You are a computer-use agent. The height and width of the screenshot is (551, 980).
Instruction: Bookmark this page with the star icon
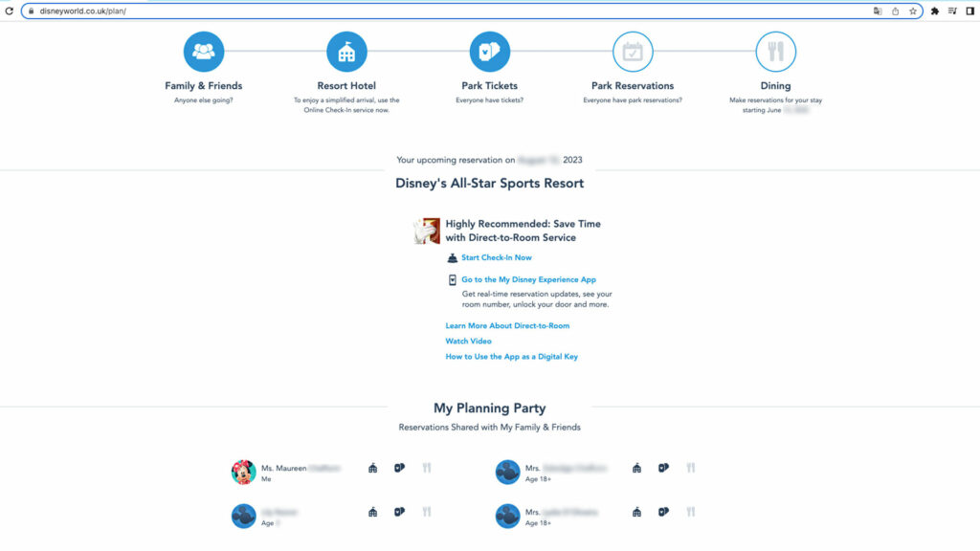(x=913, y=11)
